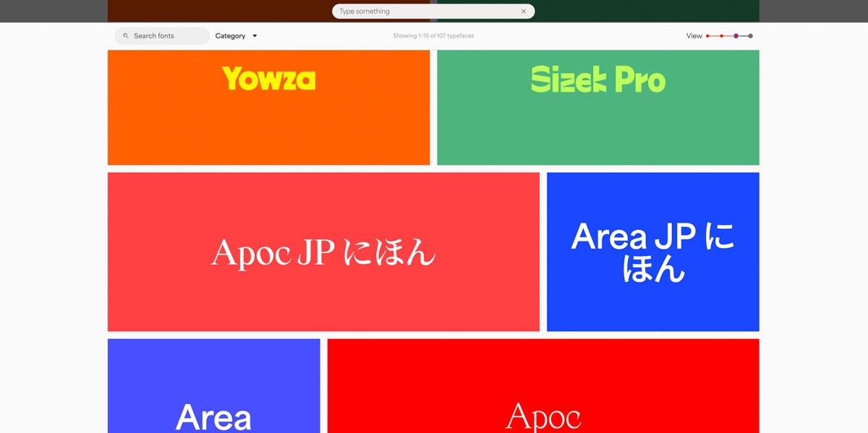This screenshot has width=868, height=433.
Task: Click the Category dropdown arrow
Action: point(255,36)
